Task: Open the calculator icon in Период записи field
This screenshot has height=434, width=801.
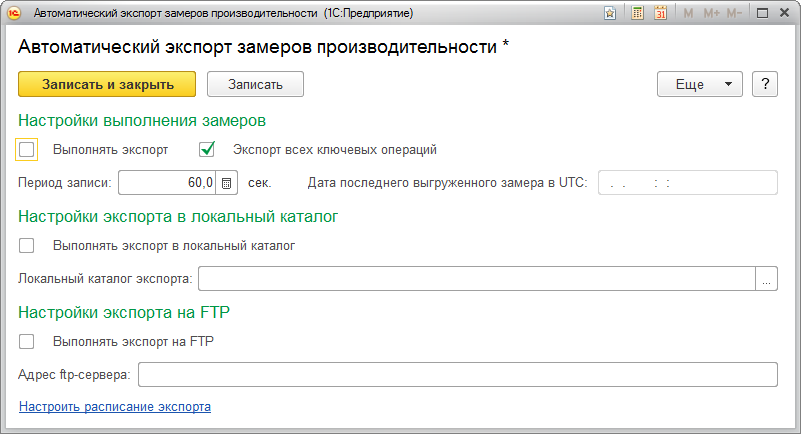Action: [227, 183]
